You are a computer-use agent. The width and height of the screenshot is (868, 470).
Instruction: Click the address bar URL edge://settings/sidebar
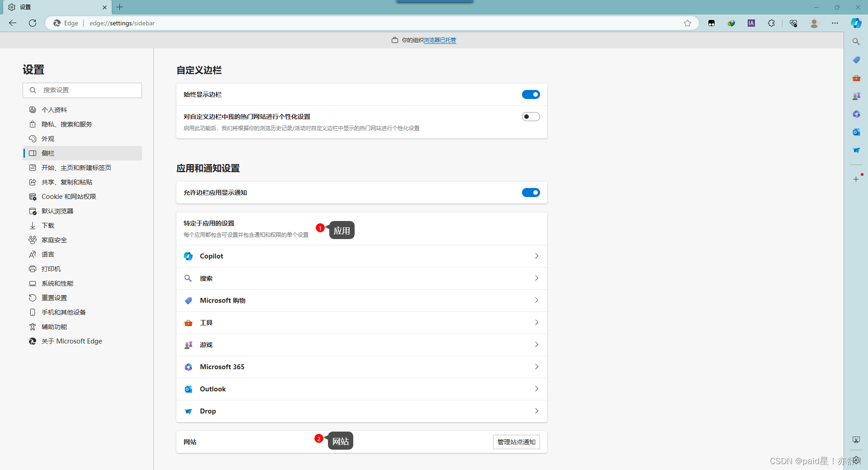[x=122, y=23]
